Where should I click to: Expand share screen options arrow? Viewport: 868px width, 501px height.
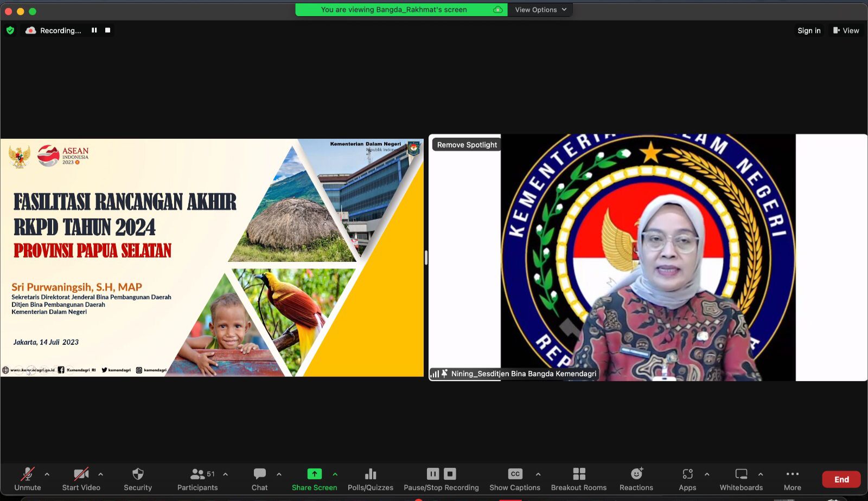click(x=335, y=474)
